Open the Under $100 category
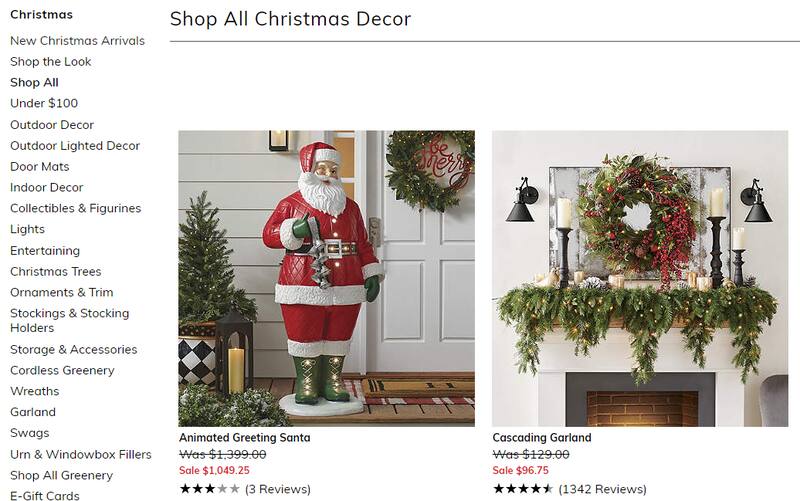 tap(44, 103)
